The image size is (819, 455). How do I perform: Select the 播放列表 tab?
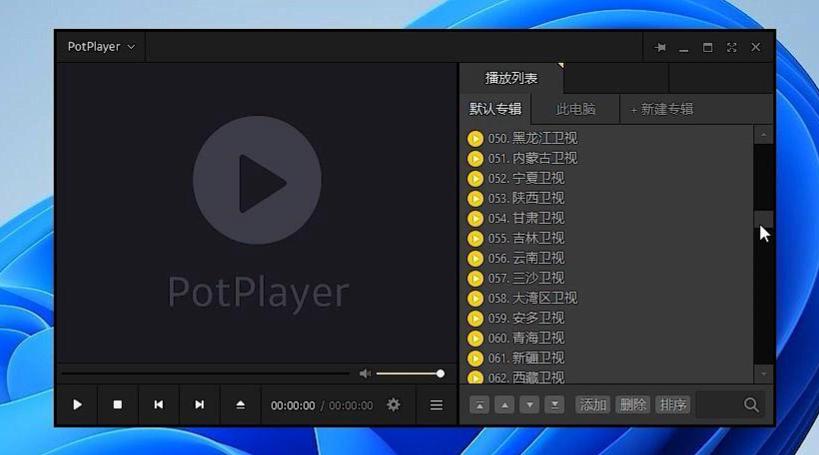tap(511, 78)
